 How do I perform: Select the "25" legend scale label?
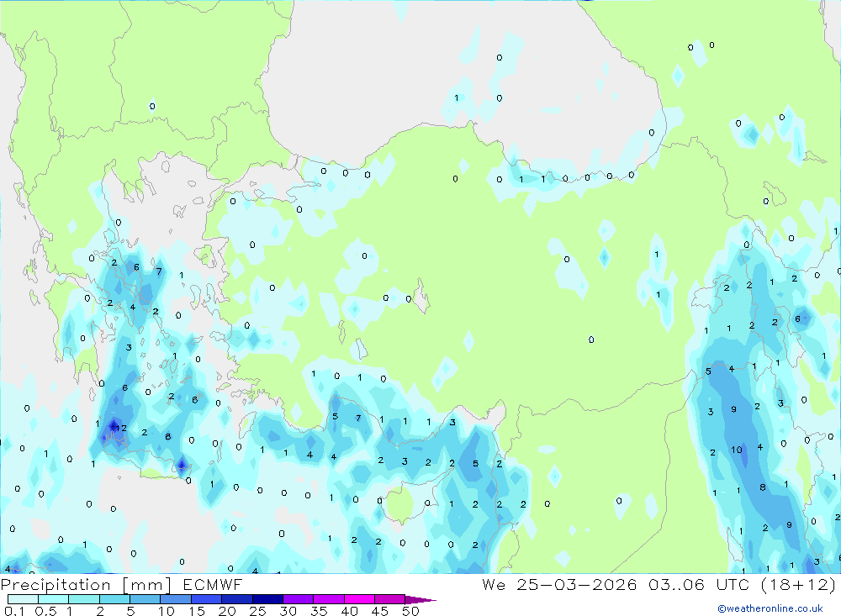pos(258,611)
